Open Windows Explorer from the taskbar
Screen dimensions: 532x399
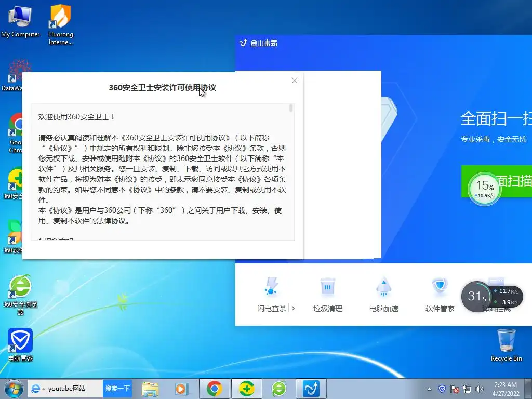[x=150, y=389]
